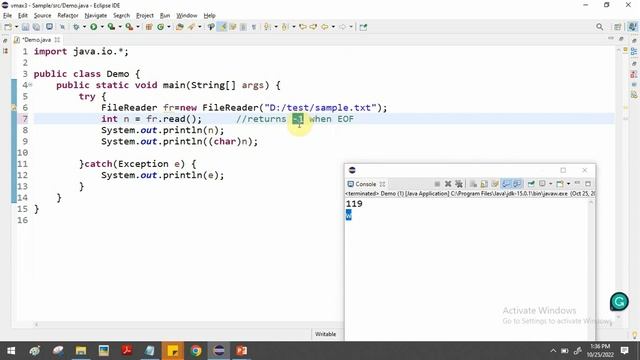Screen dimensions: 640x360
Task: Toggle Show Console on Standard Error icon
Action: (x=517, y=184)
